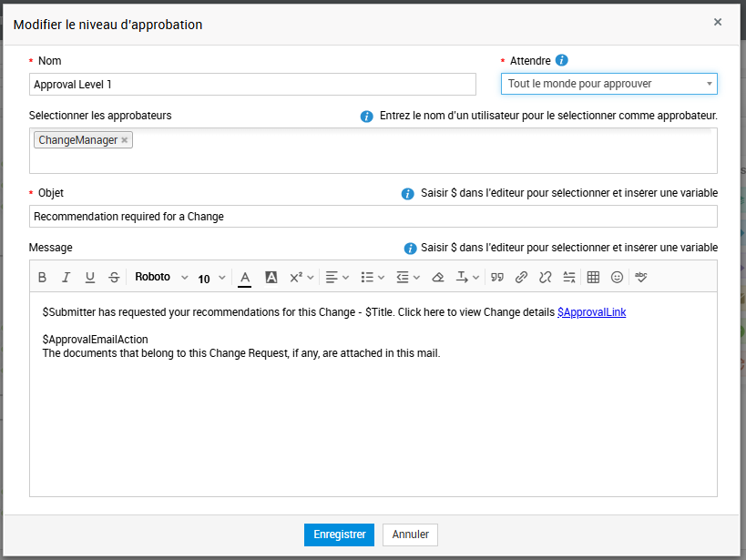Expand the Attendre dropdown
This screenshot has height=560, width=746.
point(608,84)
